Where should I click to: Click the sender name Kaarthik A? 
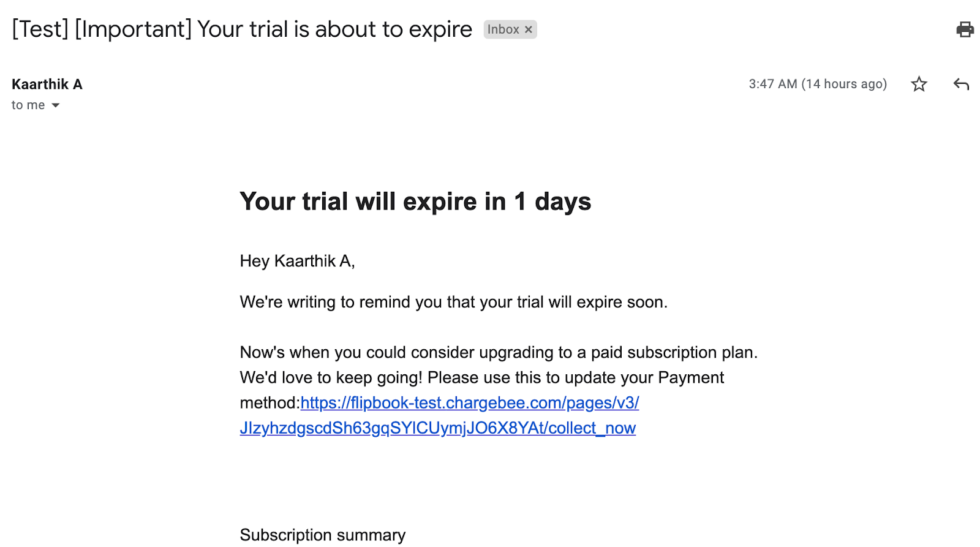pyautogui.click(x=47, y=84)
